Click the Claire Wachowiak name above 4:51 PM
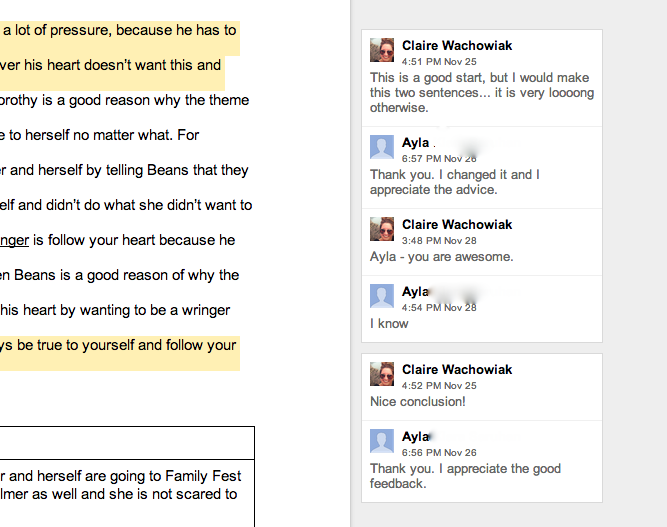Screen dimensions: 667x527 pyautogui.click(x=456, y=45)
